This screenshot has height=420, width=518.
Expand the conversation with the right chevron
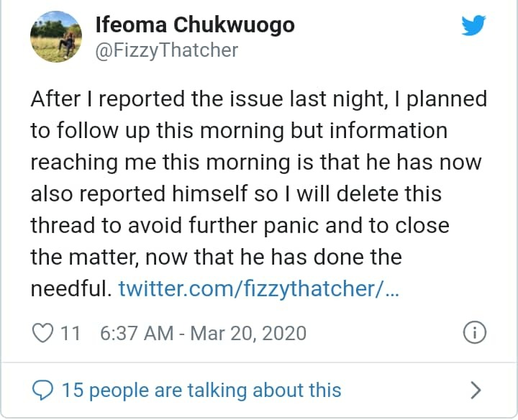coord(475,390)
